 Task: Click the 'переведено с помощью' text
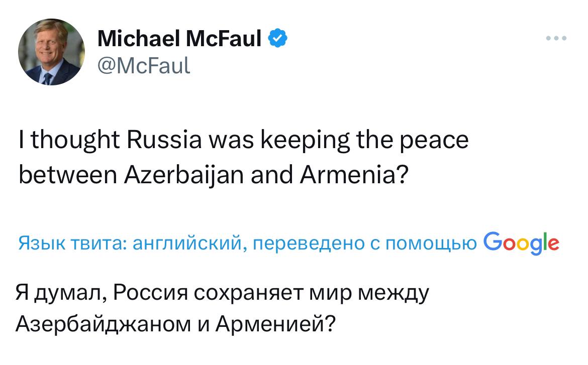coord(365,243)
